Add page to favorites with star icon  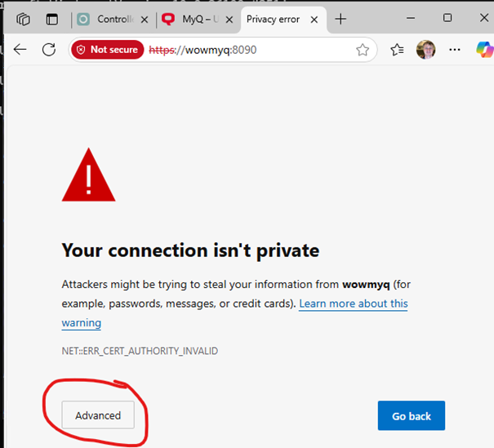tap(363, 50)
